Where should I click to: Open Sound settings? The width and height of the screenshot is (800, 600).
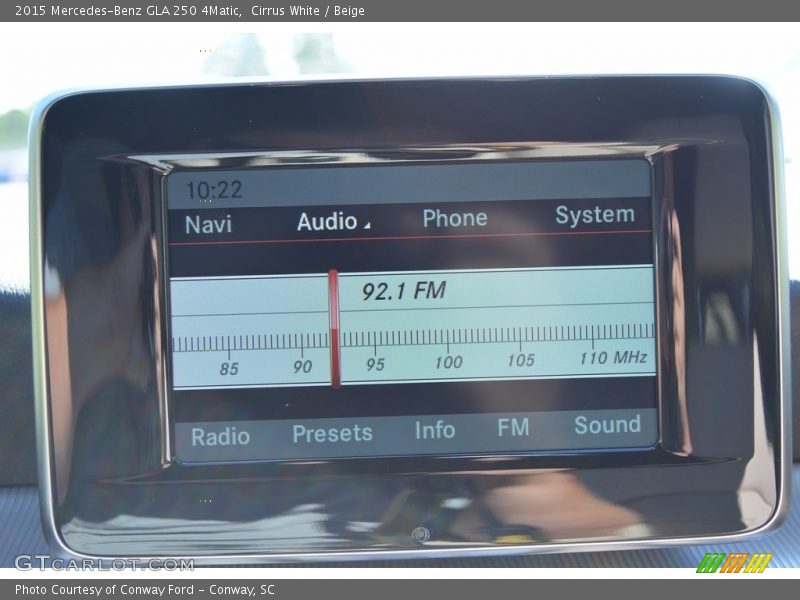coord(607,425)
